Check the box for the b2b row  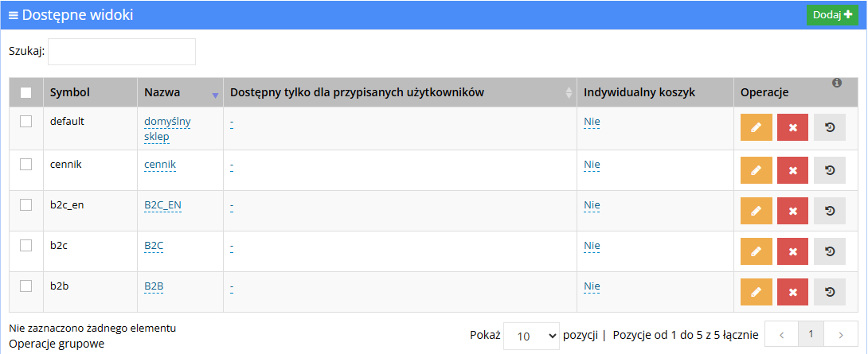pos(26,286)
